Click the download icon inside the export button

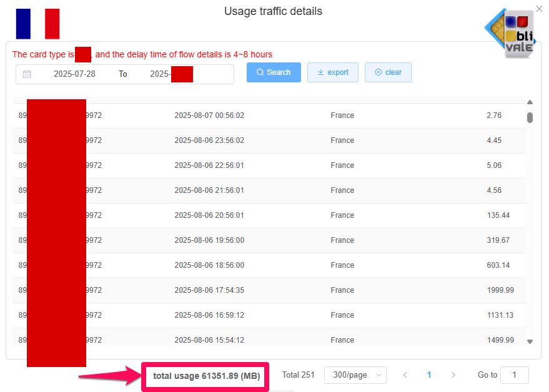(321, 72)
